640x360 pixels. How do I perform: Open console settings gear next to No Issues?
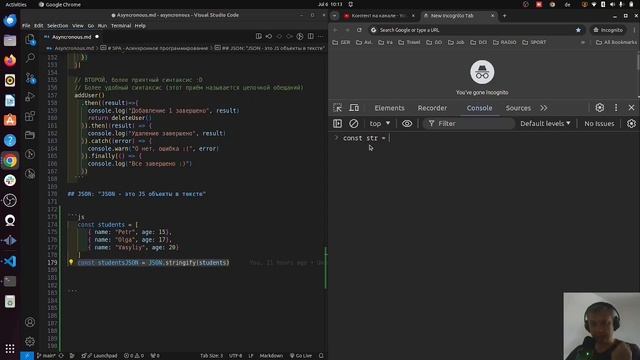point(631,123)
